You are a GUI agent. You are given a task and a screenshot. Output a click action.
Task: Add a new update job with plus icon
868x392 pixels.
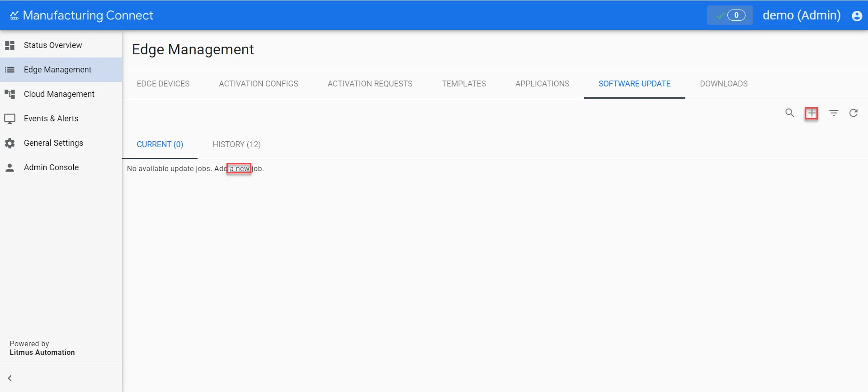pos(812,113)
